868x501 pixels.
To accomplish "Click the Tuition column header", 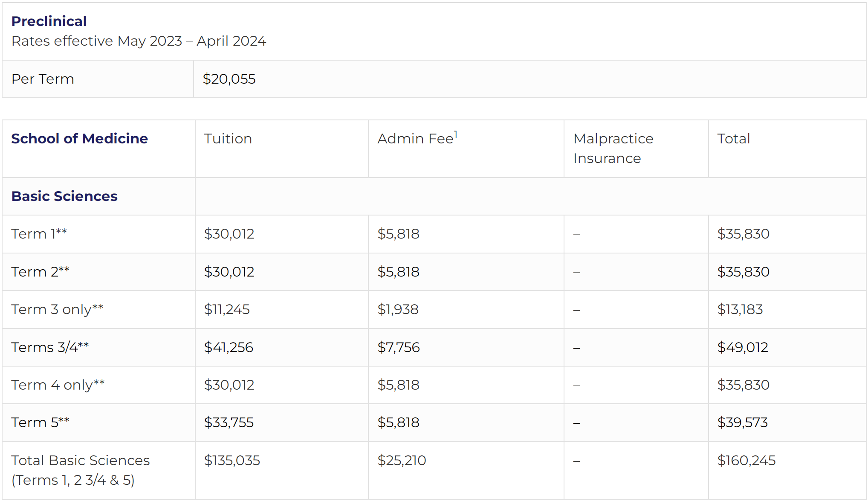I will tap(228, 139).
